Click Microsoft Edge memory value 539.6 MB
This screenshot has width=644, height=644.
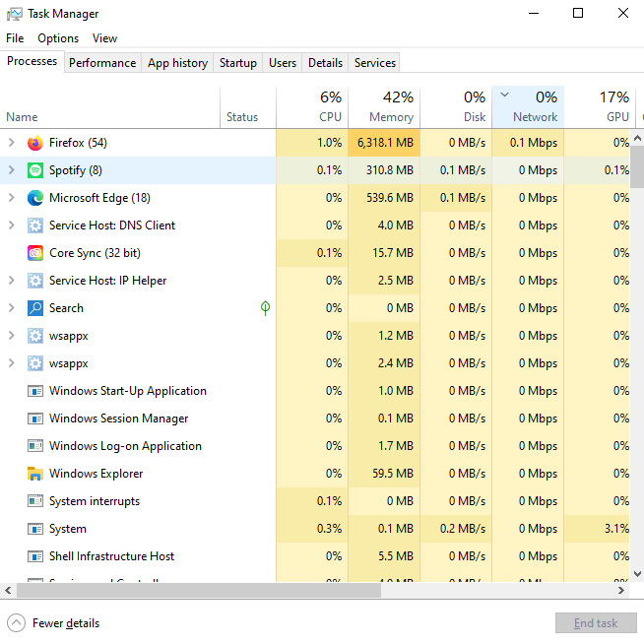tap(390, 198)
